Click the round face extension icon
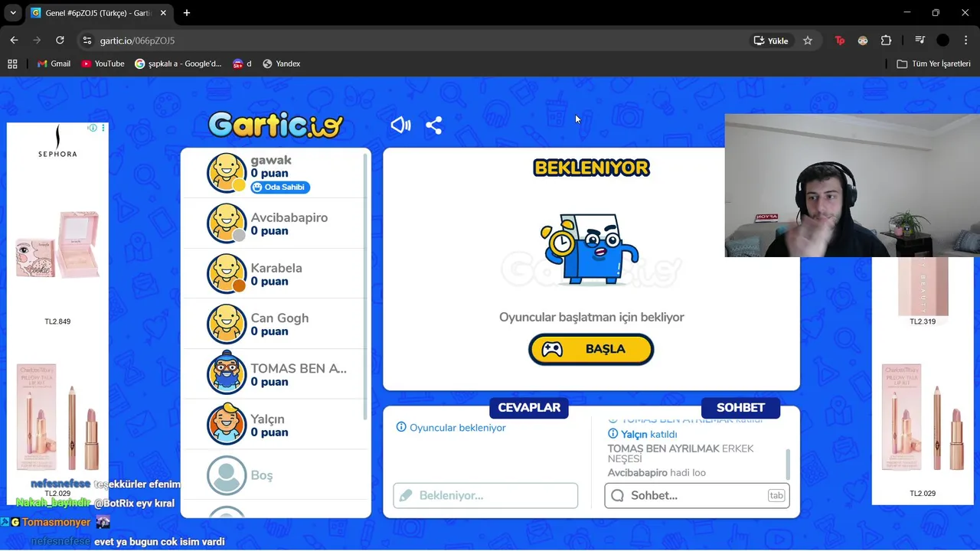This screenshot has height=551, width=980. 863,41
